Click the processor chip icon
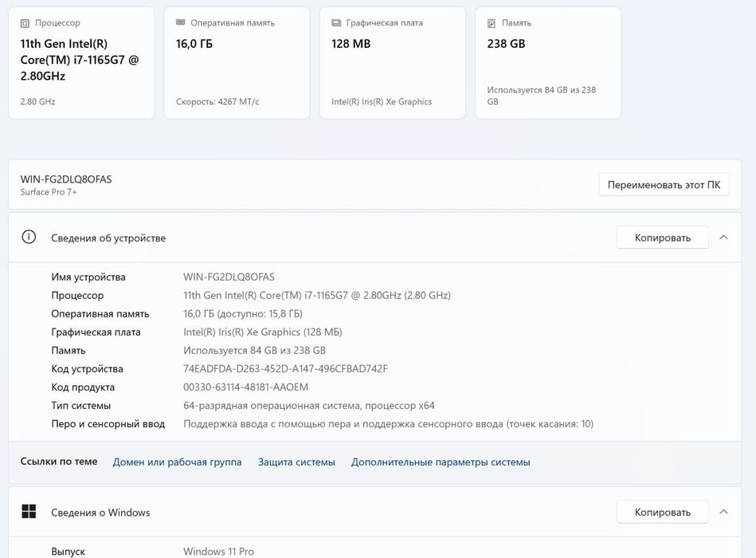This screenshot has height=558, width=756. (25, 23)
